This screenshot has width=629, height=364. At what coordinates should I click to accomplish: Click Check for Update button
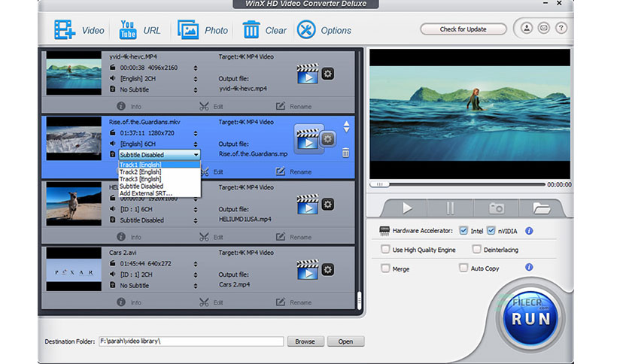click(x=463, y=29)
